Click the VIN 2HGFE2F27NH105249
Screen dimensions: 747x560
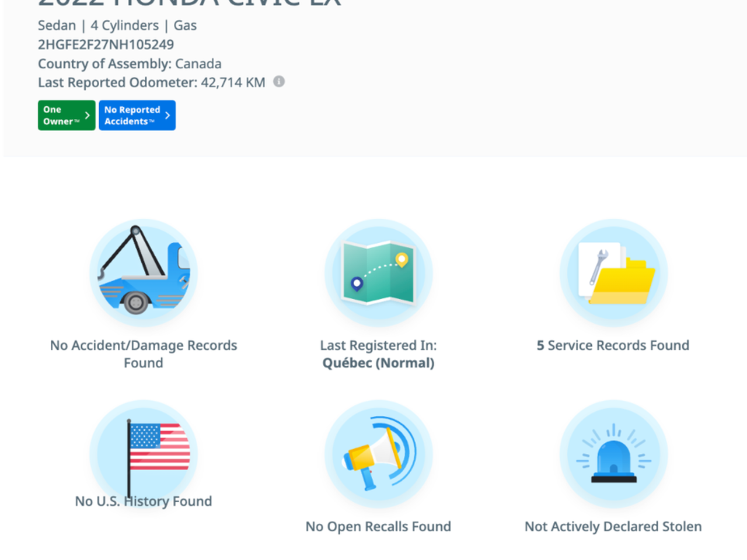click(106, 44)
